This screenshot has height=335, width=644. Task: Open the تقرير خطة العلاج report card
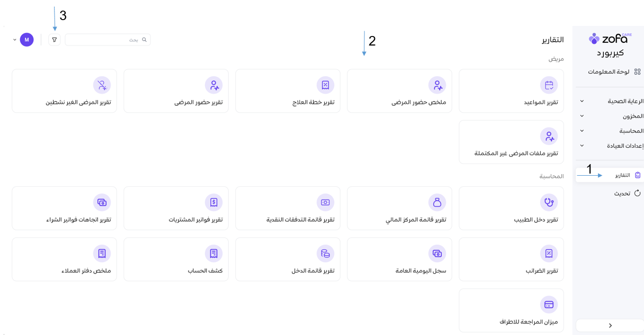coord(289,91)
